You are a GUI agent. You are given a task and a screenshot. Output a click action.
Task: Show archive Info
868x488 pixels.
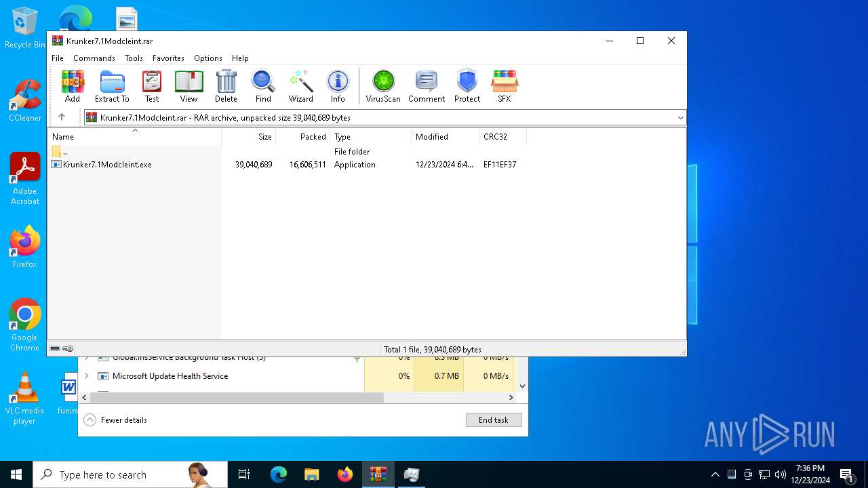tap(338, 86)
